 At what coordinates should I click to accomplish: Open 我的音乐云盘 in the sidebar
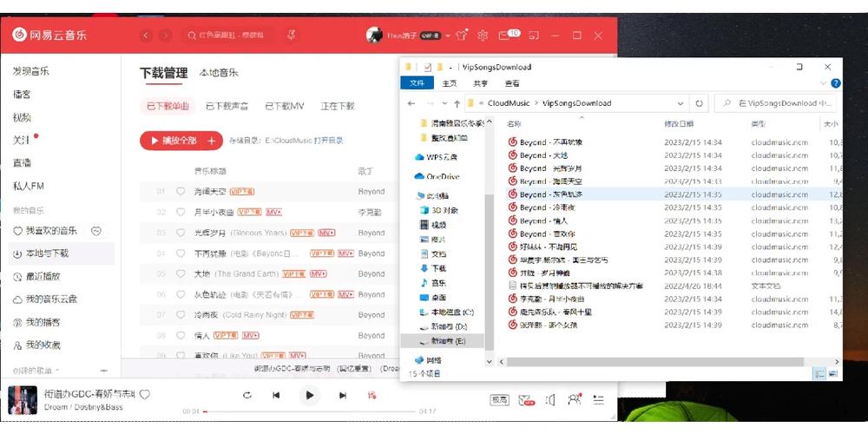pos(45,299)
